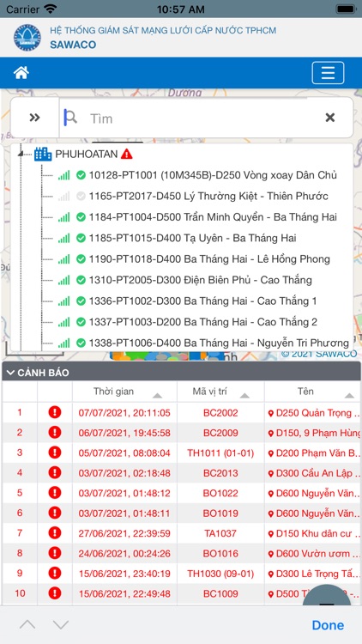
Task: Tap gray signal icon of 1165-PT2017
Action: (x=64, y=196)
